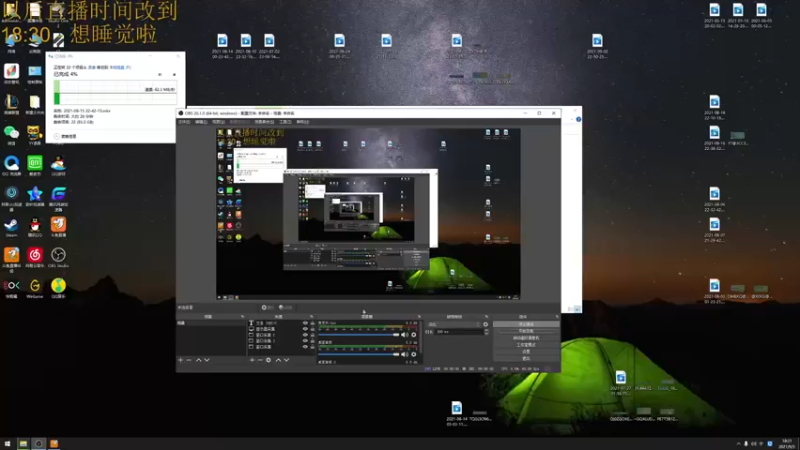Open OBS Settings from Controls
Viewport: 800px width, 450px height.
[526, 352]
